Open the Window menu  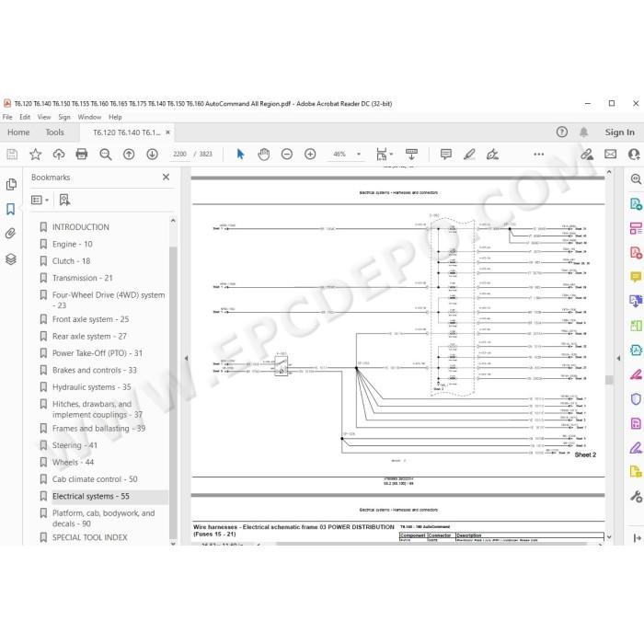click(89, 117)
